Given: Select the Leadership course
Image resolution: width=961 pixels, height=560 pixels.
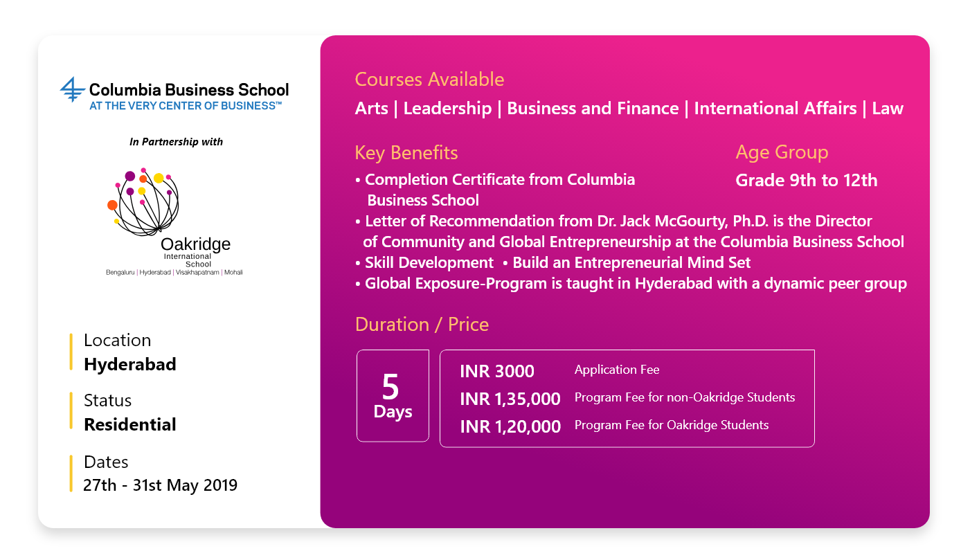Looking at the screenshot, I should click(x=447, y=109).
